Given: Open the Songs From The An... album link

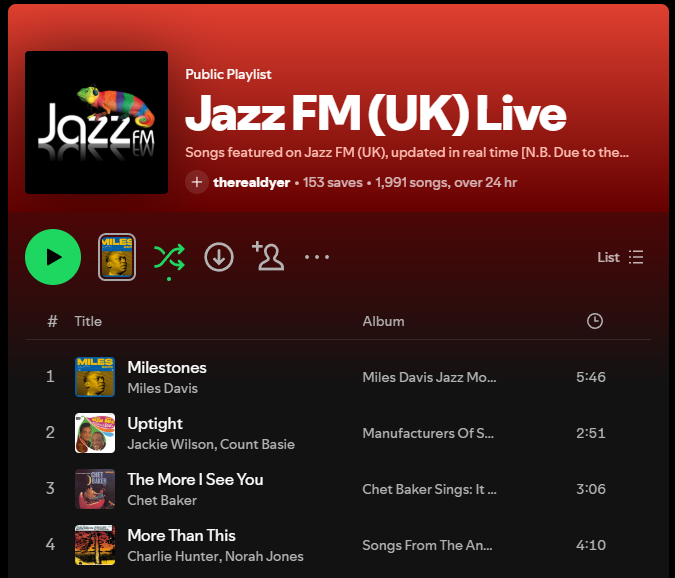Looking at the screenshot, I should click(427, 545).
